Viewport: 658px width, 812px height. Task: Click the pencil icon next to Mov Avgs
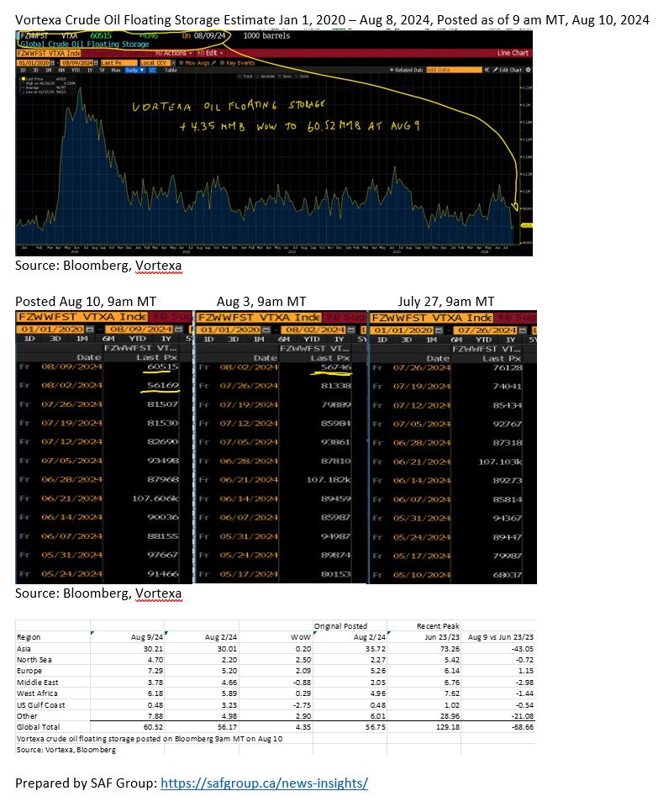pos(213,63)
